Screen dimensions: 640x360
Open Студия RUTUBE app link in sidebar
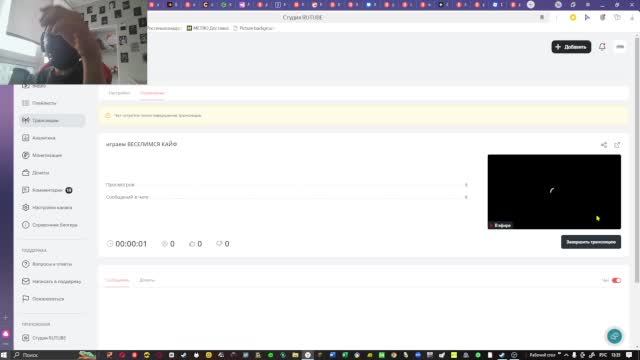pyautogui.click(x=44, y=338)
